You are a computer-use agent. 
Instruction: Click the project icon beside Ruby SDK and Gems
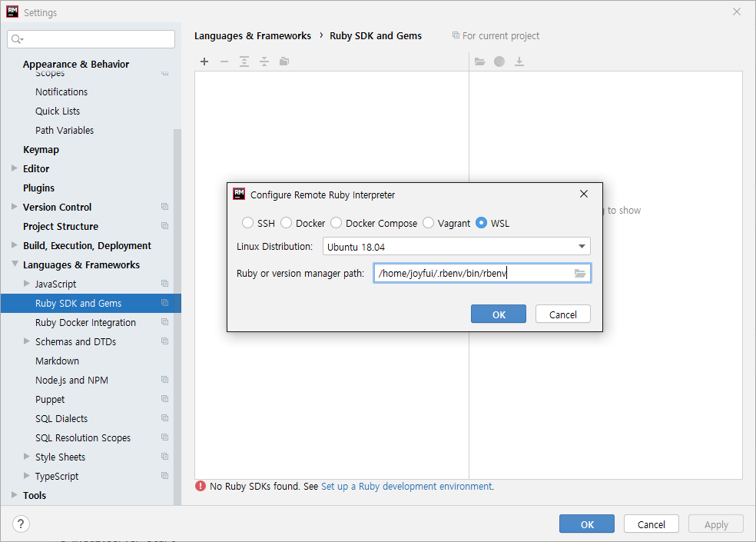click(x=165, y=303)
